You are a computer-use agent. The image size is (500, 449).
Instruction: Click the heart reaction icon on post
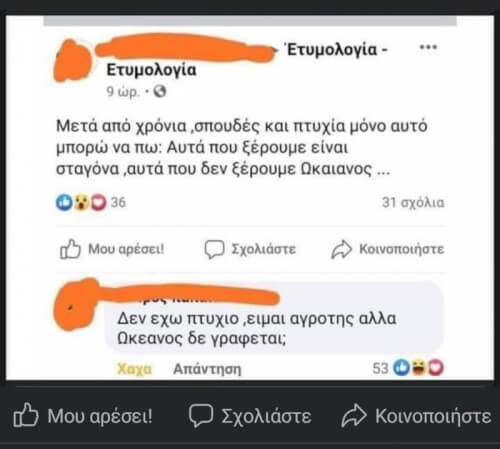98,202
